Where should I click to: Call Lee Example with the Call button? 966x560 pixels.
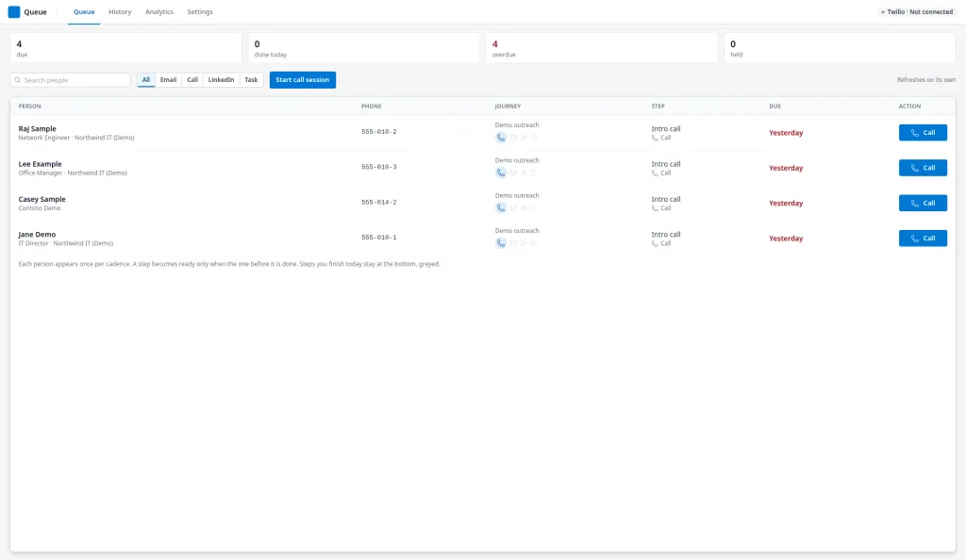[x=923, y=168]
